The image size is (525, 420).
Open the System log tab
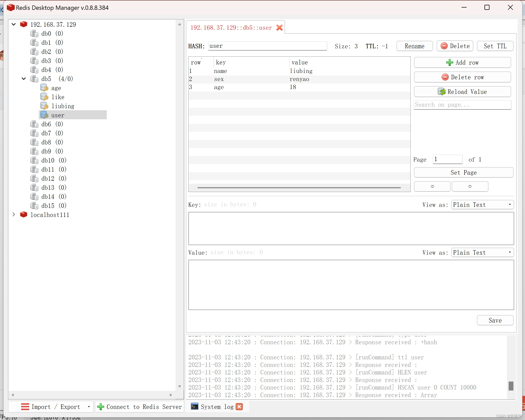point(217,407)
